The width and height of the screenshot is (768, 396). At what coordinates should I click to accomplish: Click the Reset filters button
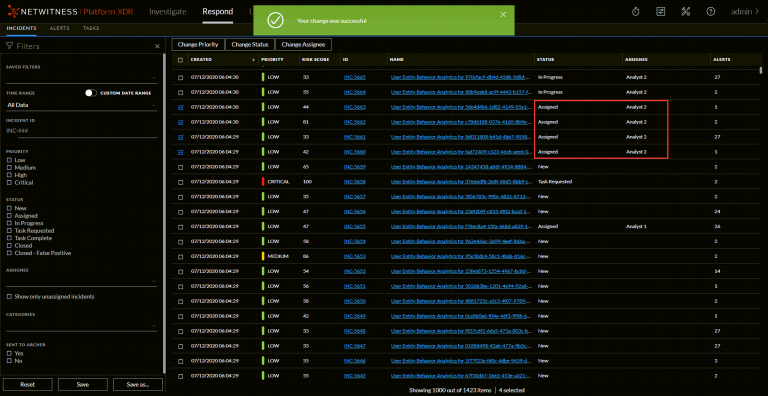click(27, 385)
